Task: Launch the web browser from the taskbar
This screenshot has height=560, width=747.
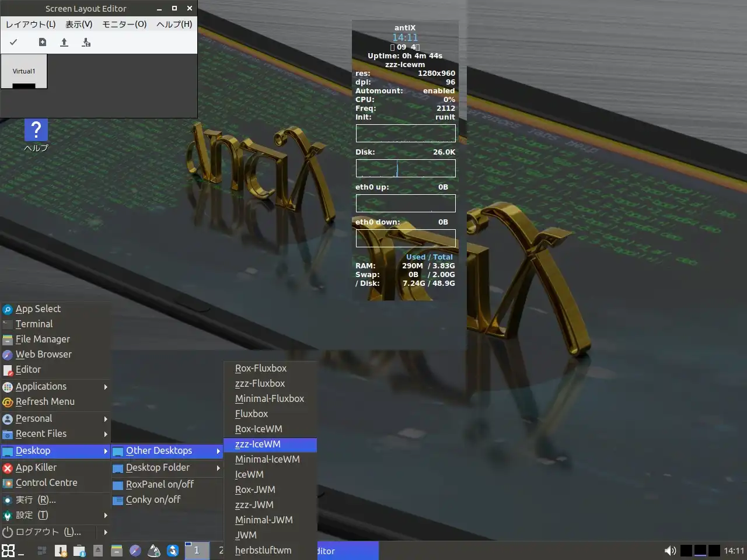Action: click(x=135, y=551)
